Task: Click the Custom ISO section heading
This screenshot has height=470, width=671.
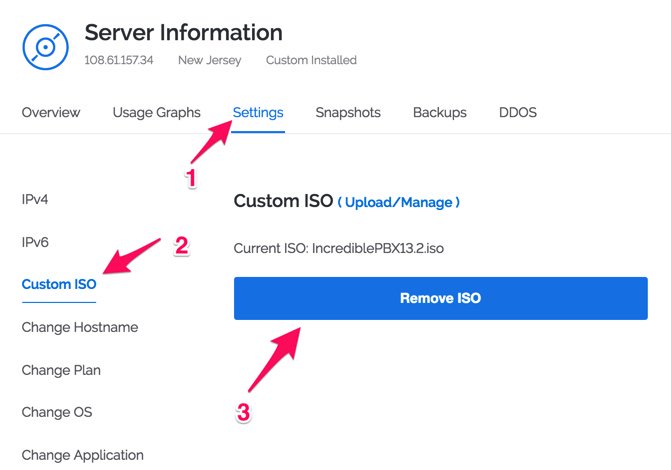Action: (x=283, y=201)
